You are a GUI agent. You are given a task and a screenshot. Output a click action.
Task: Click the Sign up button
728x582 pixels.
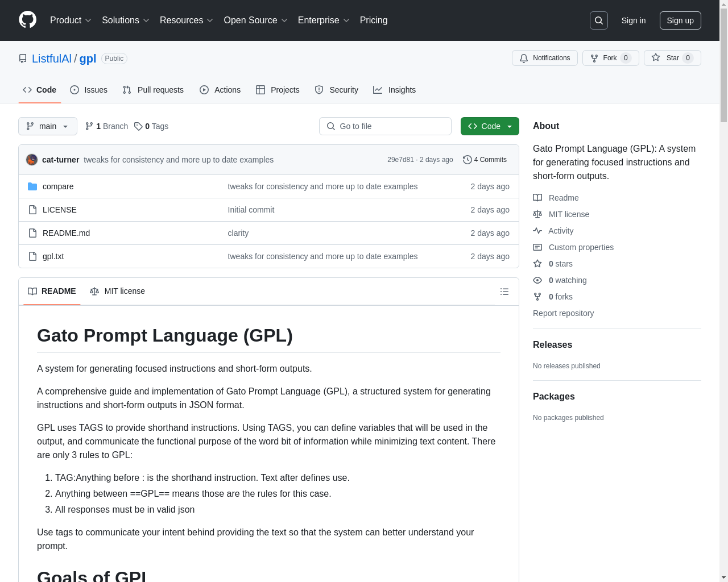pyautogui.click(x=680, y=20)
